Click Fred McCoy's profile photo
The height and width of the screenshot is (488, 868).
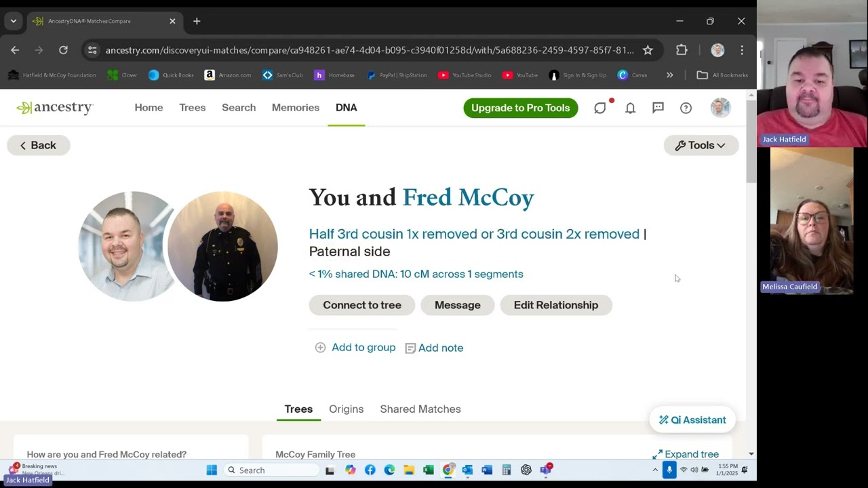coord(222,246)
